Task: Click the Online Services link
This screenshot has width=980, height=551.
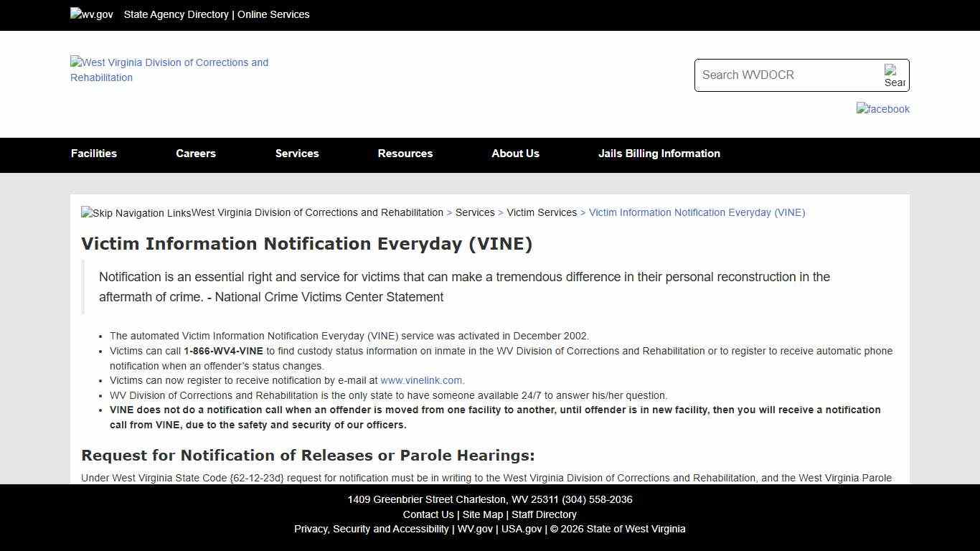Action: point(273,14)
